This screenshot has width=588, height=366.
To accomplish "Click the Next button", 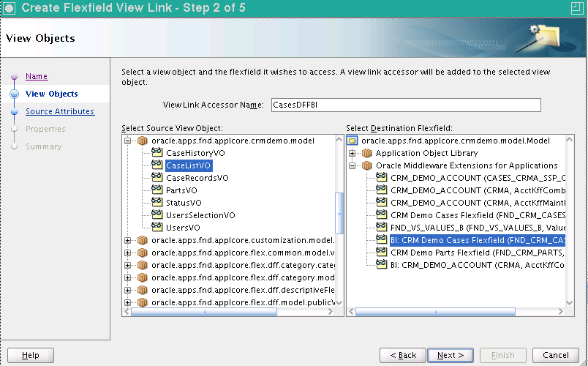I will 451,355.
